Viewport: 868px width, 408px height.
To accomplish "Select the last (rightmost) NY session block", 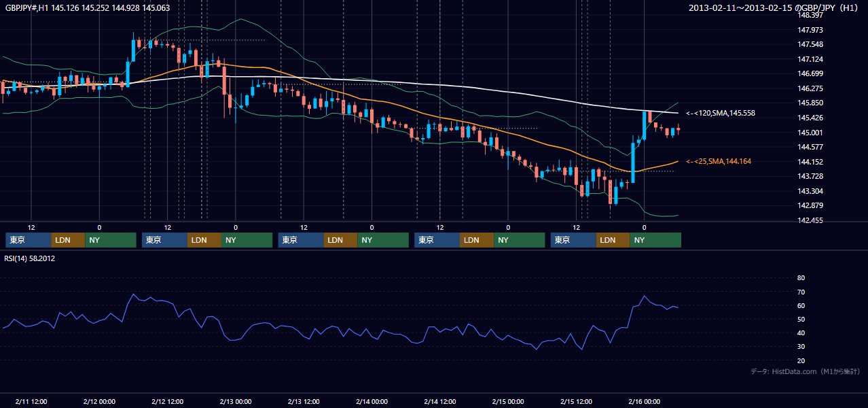I will click(656, 240).
